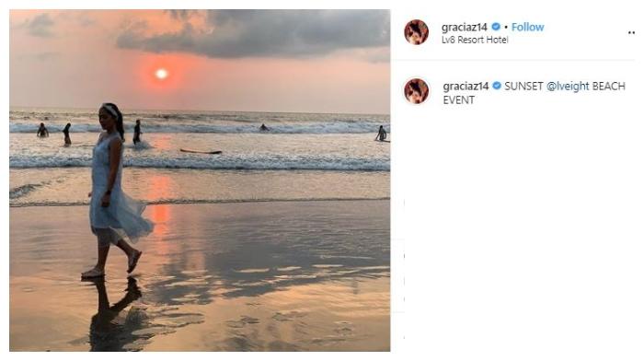This screenshot has width=644, height=361.
Task: Open the Lv8 Resort Hotel location link
Action: pyautogui.click(x=475, y=40)
